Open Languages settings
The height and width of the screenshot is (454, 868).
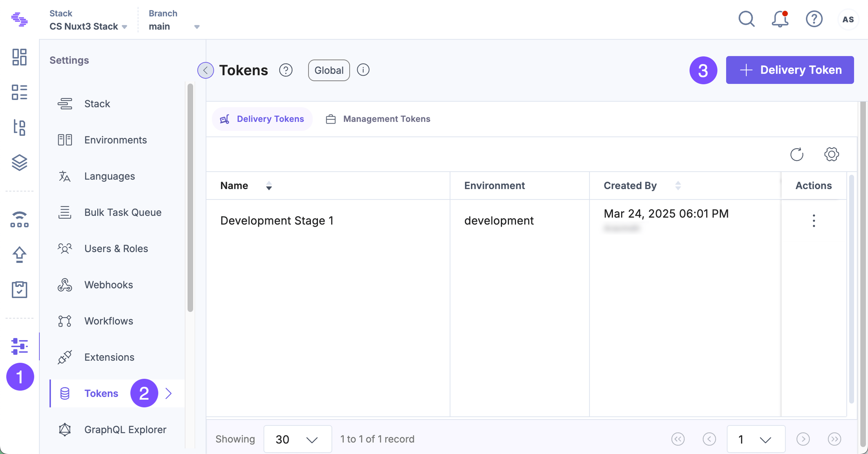click(117, 176)
